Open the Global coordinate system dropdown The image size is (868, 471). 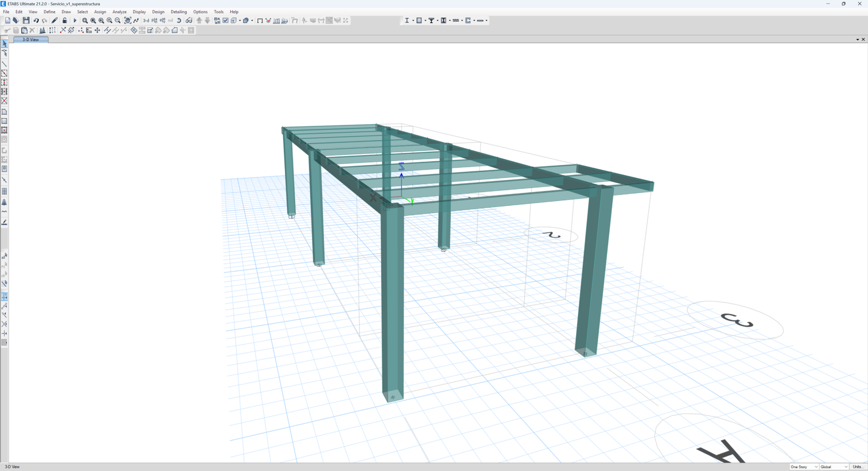(x=834, y=467)
